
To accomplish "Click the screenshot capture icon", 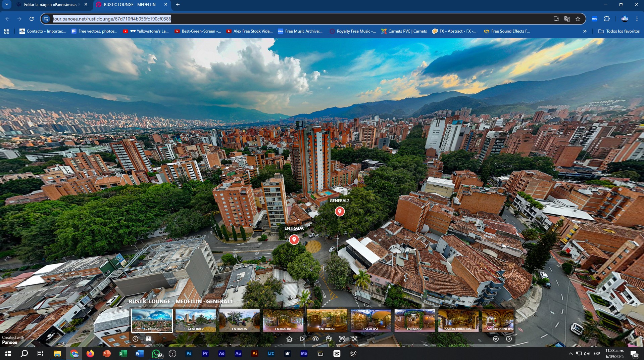I will coord(342,339).
